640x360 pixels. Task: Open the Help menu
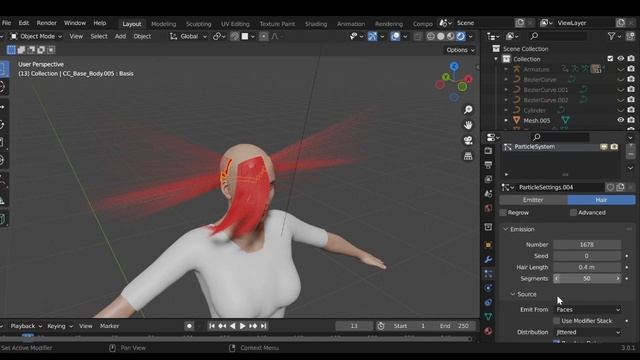100,23
